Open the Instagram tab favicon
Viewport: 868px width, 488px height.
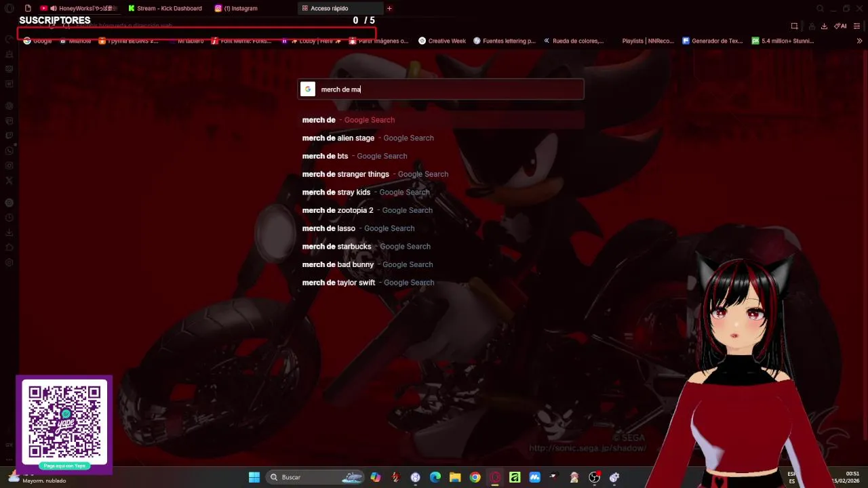pyautogui.click(x=218, y=8)
